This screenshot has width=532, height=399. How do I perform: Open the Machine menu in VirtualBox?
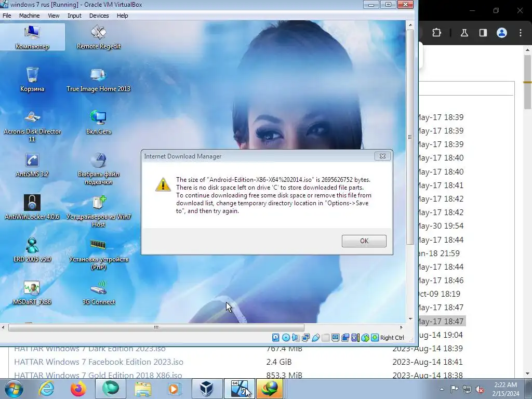click(29, 16)
